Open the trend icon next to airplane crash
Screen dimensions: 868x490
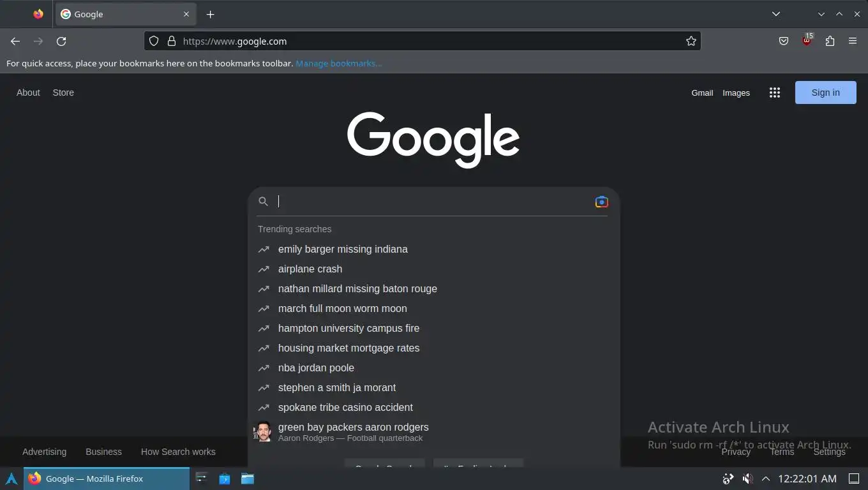(x=264, y=269)
